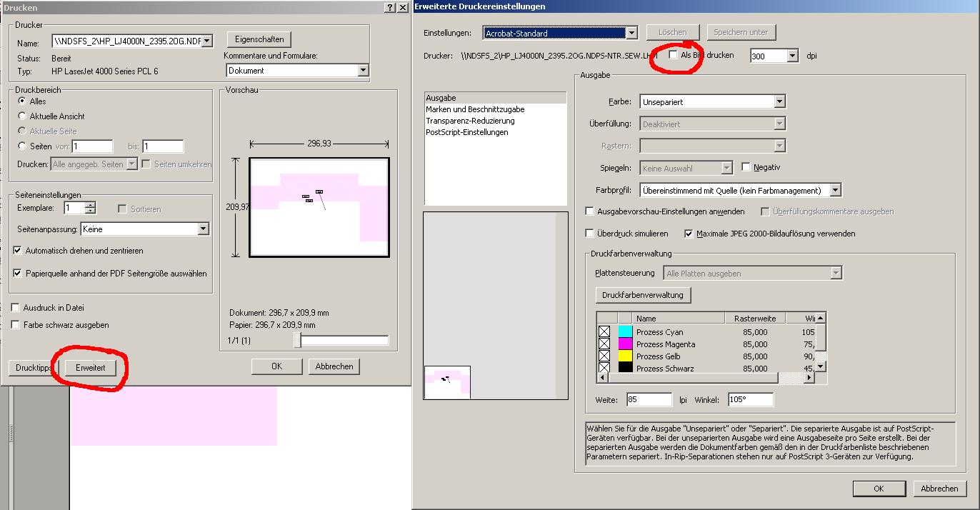The width and height of the screenshot is (980, 510).
Task: Open Kommentare und Formulare dropdown
Action: 363,70
